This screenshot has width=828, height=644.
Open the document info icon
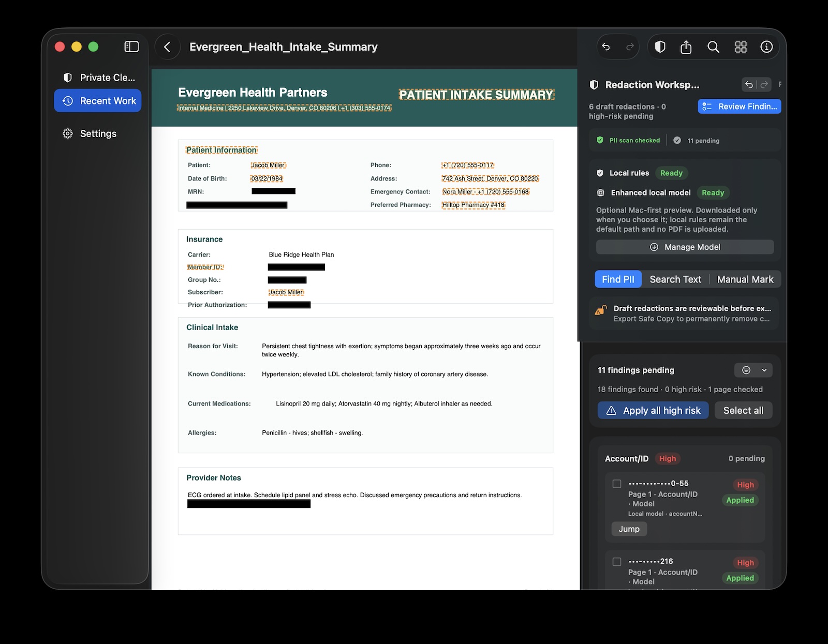point(766,47)
